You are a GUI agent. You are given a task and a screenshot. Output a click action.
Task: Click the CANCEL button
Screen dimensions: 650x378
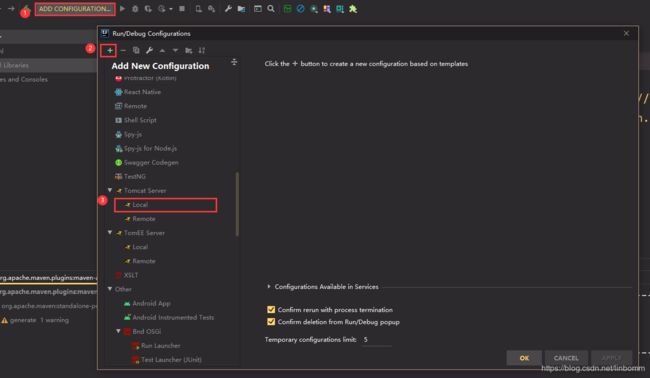pos(566,358)
